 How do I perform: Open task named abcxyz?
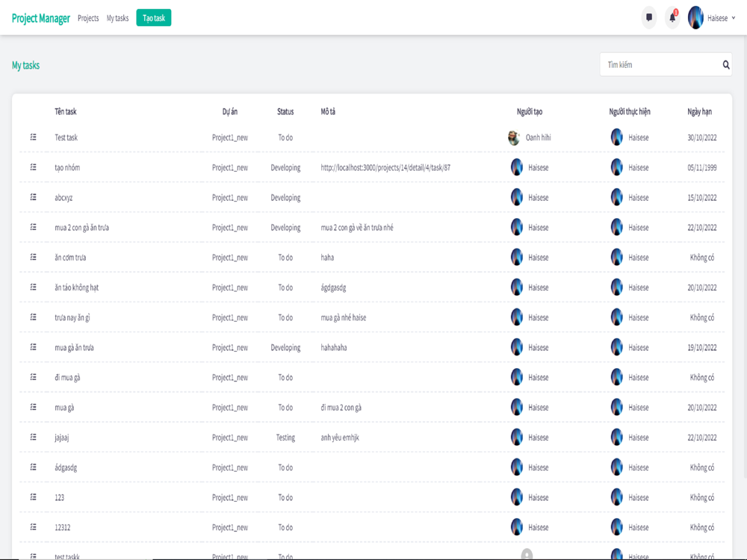click(x=63, y=198)
